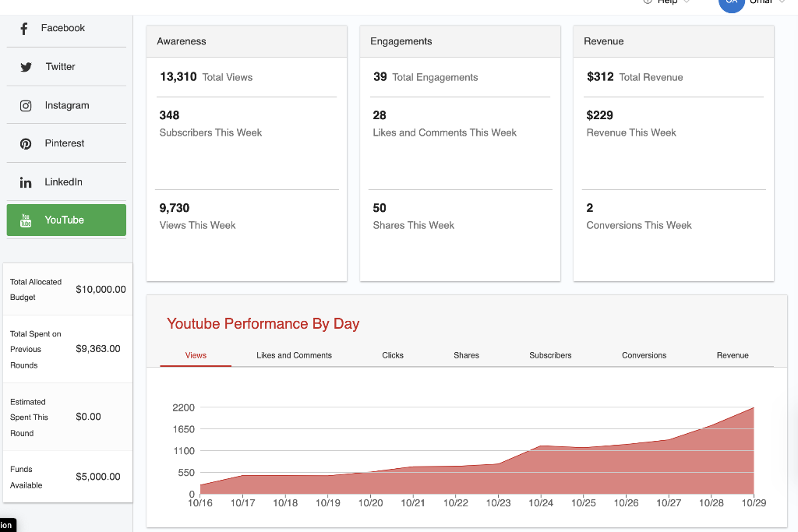Click the 9,730 Views This Week value

(x=174, y=208)
